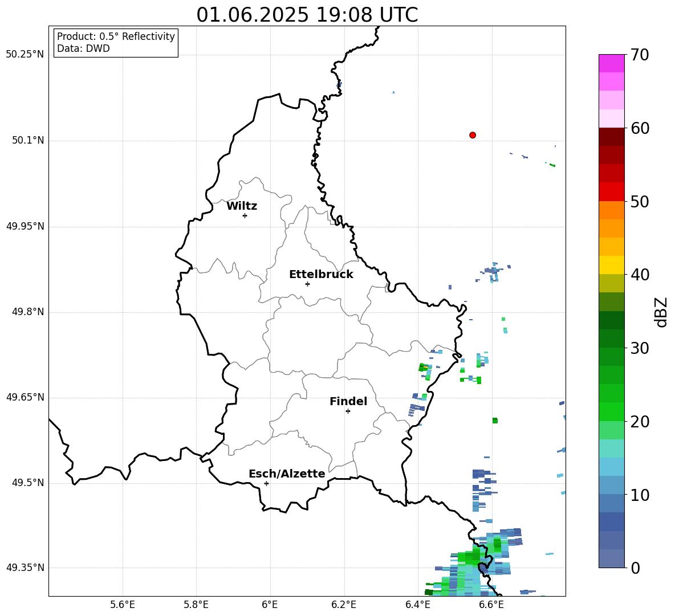Click the 6.6°E longitude label

pyautogui.click(x=491, y=605)
